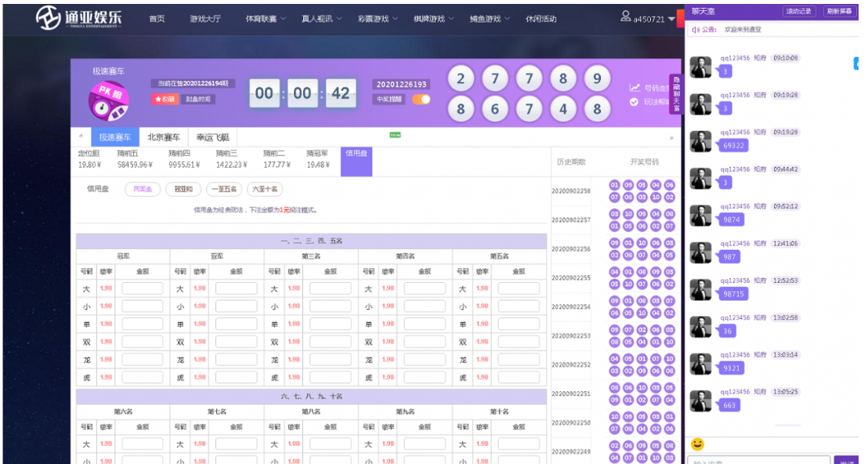Select the 冠亚和 play option
The height and width of the screenshot is (464, 868).
tap(182, 189)
